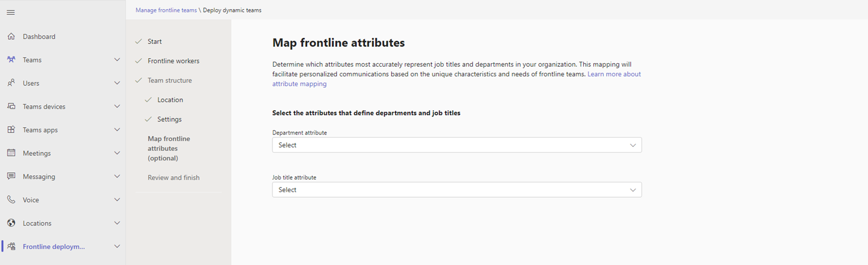Open Dashboard via its home icon
This screenshot has height=265, width=868.
[11, 37]
